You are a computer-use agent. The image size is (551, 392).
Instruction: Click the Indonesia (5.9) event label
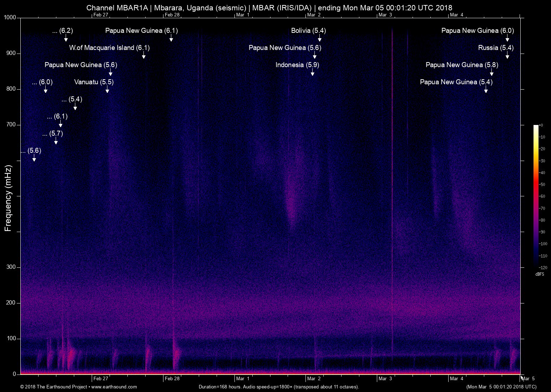[297, 65]
